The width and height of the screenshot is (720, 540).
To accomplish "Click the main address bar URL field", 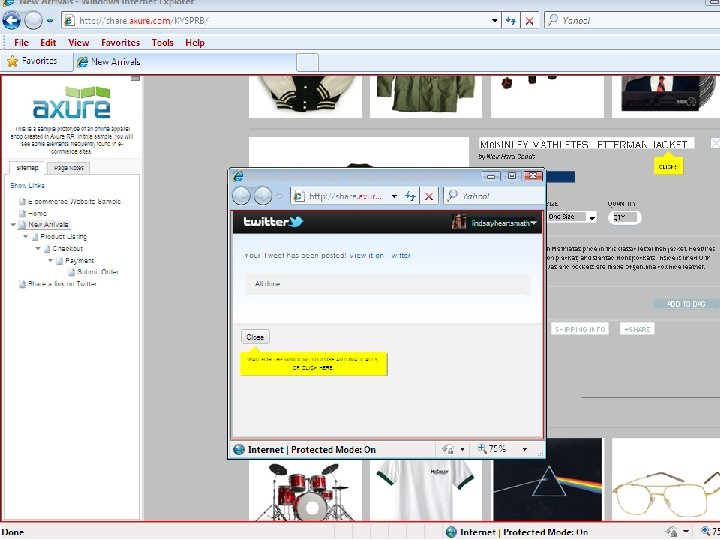I will [x=276, y=21].
